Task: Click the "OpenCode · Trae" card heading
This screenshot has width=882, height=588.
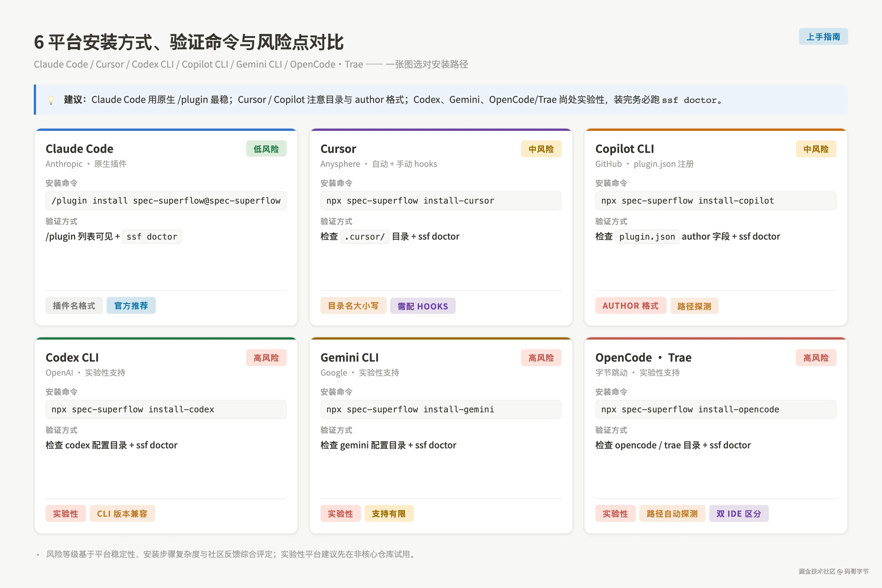Action: [x=644, y=357]
